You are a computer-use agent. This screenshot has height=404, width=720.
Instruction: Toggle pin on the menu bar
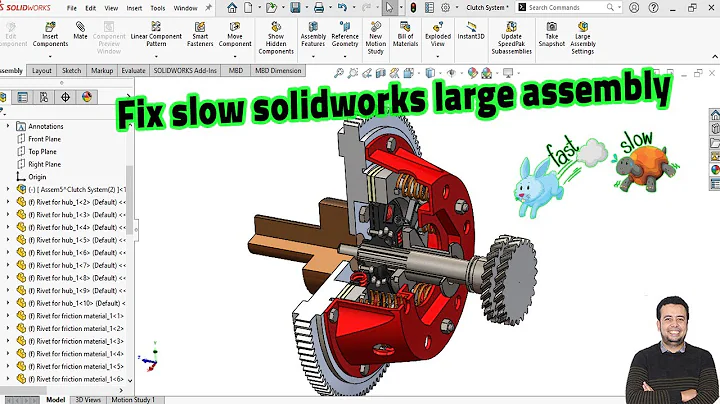coord(208,8)
